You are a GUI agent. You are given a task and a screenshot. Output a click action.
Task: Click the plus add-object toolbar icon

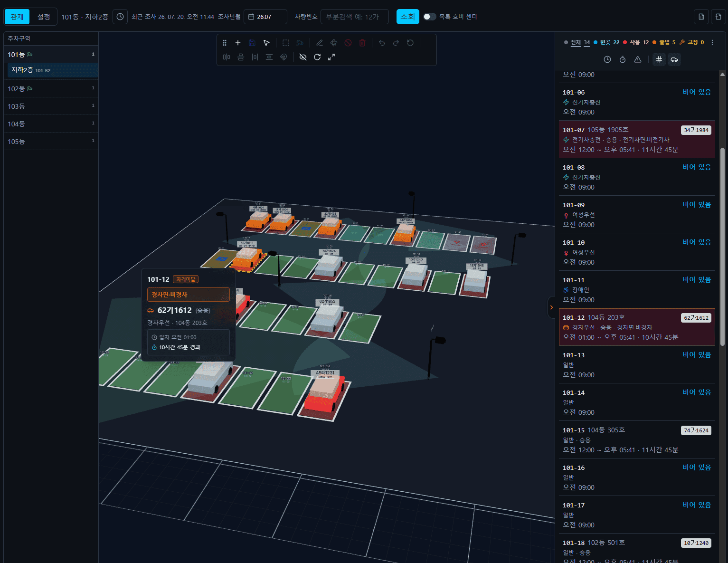pyautogui.click(x=238, y=43)
